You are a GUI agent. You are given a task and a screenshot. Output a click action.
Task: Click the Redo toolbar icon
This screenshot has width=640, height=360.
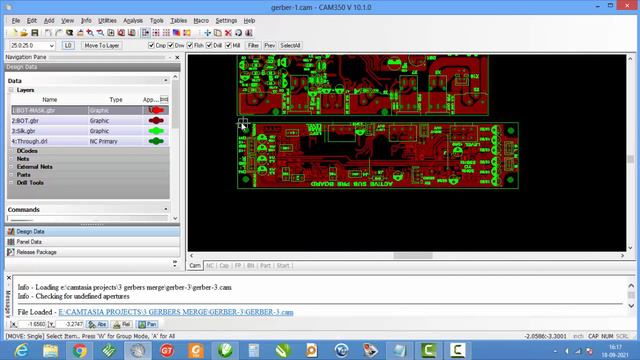click(x=59, y=33)
